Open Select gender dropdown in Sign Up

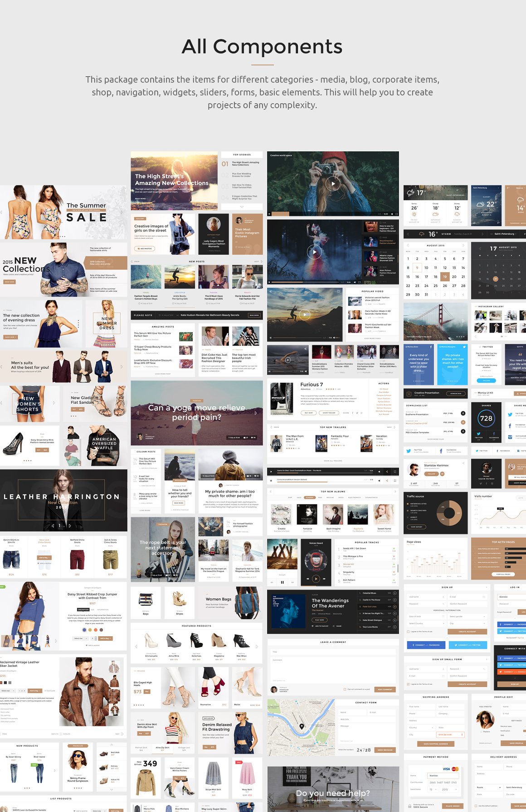pyautogui.click(x=467, y=616)
